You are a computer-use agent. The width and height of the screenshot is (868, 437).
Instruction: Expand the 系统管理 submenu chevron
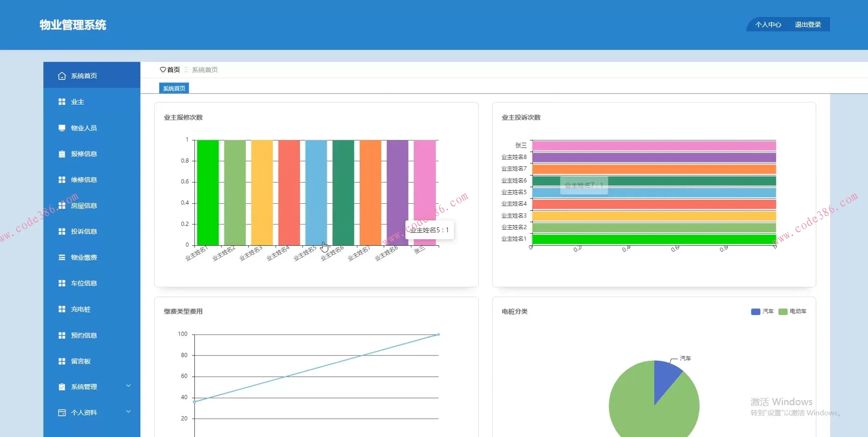pyautogui.click(x=129, y=386)
